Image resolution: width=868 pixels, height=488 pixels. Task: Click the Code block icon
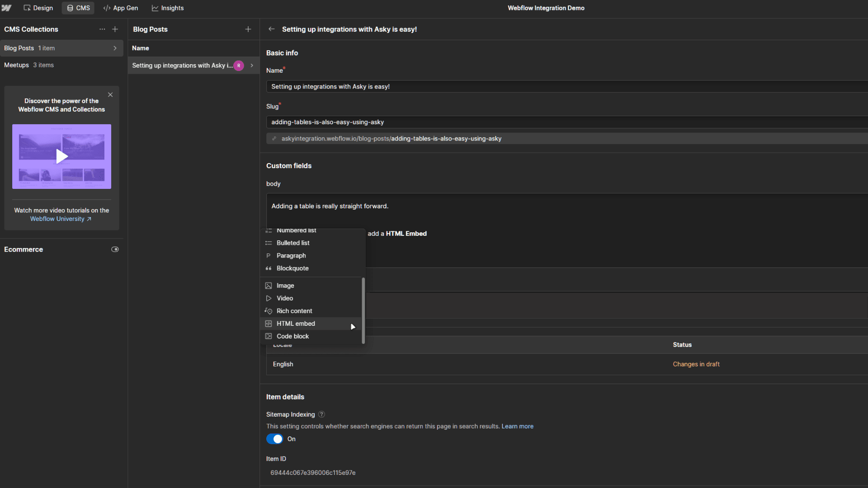point(269,336)
